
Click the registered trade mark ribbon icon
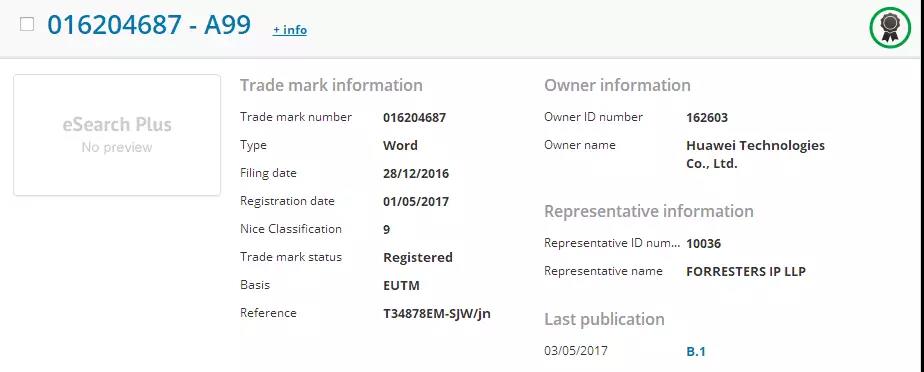[x=890, y=27]
